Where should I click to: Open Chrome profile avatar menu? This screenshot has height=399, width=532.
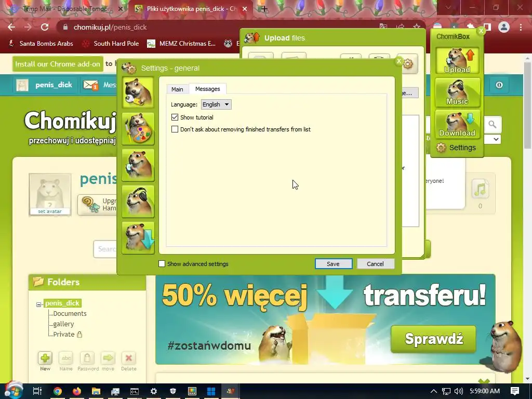click(504, 27)
